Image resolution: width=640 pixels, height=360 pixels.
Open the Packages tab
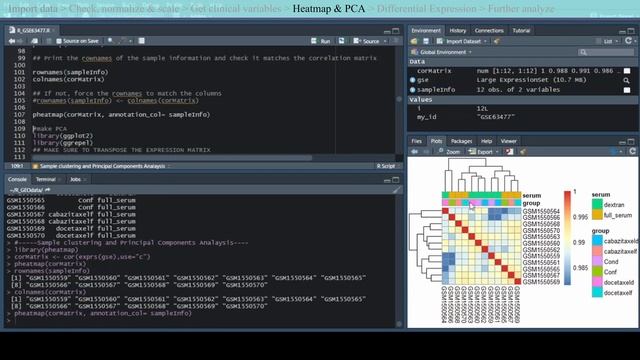coord(461,141)
